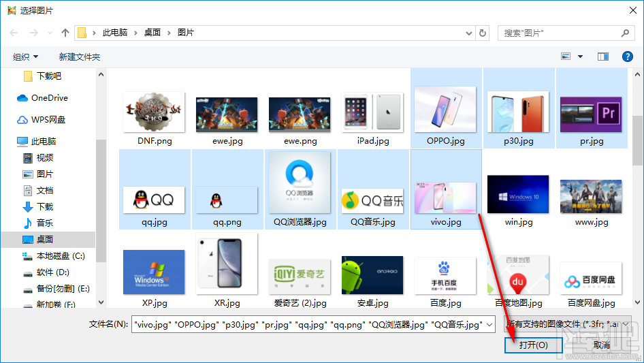Click sidebar scroll-down arrow
The height and width of the screenshot is (363, 644).
(101, 302)
